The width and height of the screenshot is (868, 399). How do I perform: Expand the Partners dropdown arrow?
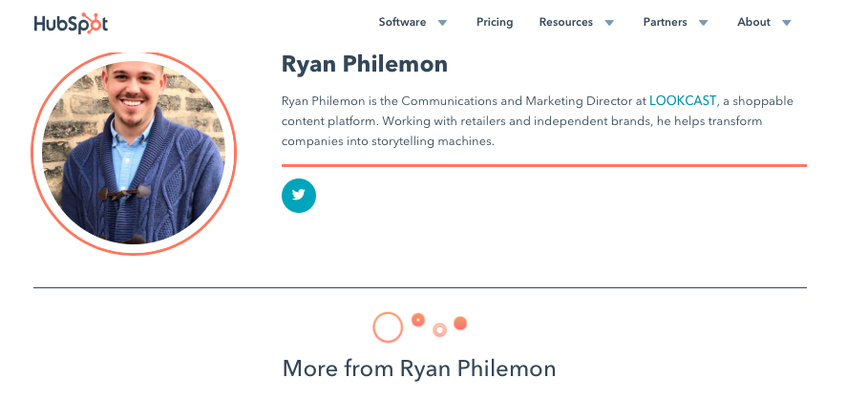pos(703,23)
